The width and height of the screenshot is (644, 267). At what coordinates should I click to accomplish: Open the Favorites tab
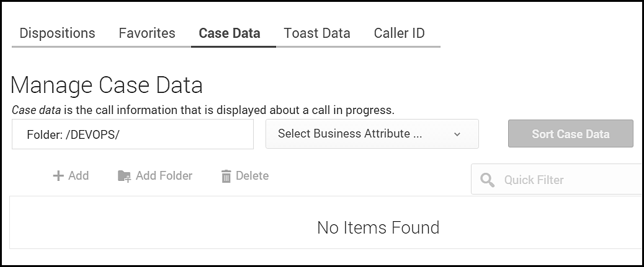point(147,33)
